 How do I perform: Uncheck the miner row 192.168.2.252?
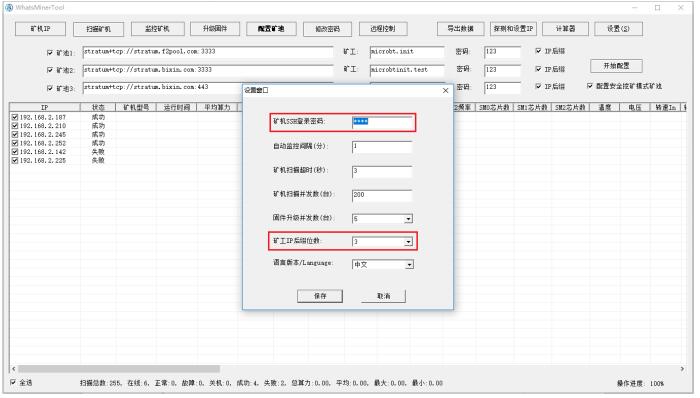pos(15,143)
